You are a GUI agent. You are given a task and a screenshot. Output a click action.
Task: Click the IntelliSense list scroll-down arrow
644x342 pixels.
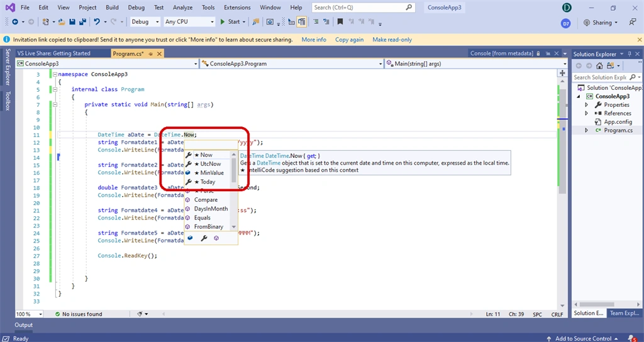coord(234,227)
